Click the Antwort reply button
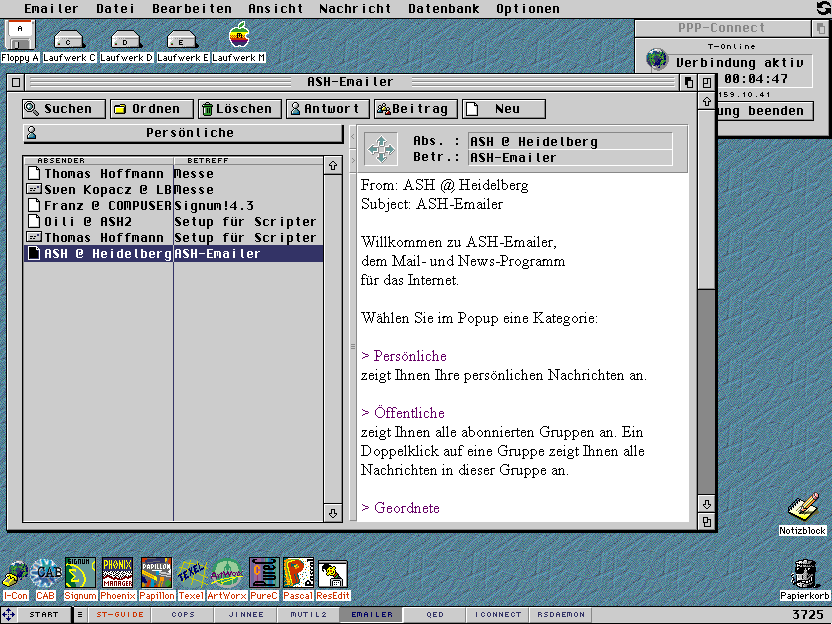 (328, 109)
